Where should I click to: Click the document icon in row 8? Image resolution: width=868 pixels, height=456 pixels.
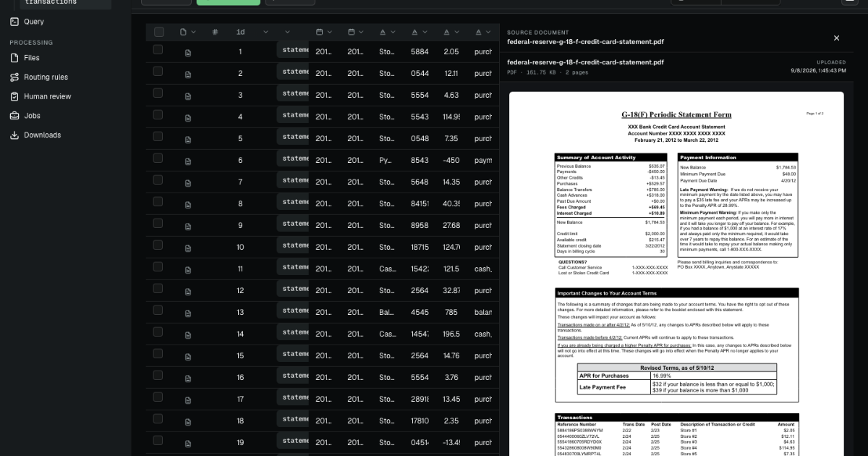[188, 205]
